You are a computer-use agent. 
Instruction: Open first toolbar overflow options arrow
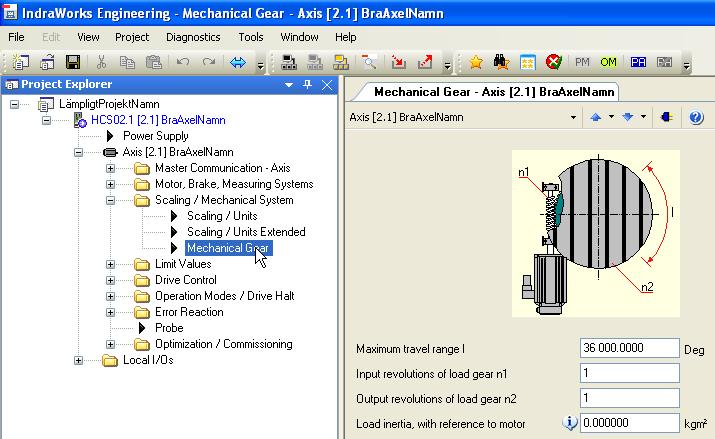[x=260, y=66]
